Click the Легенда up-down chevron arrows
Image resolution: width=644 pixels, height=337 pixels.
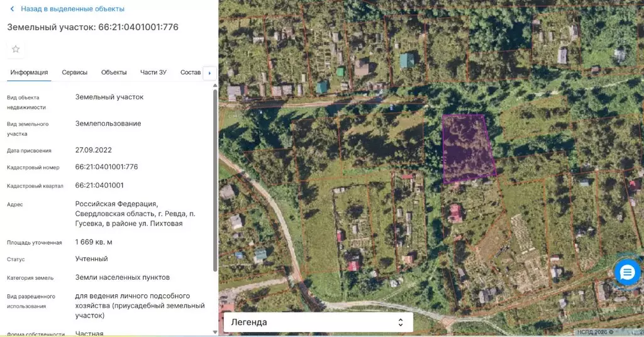click(x=401, y=322)
